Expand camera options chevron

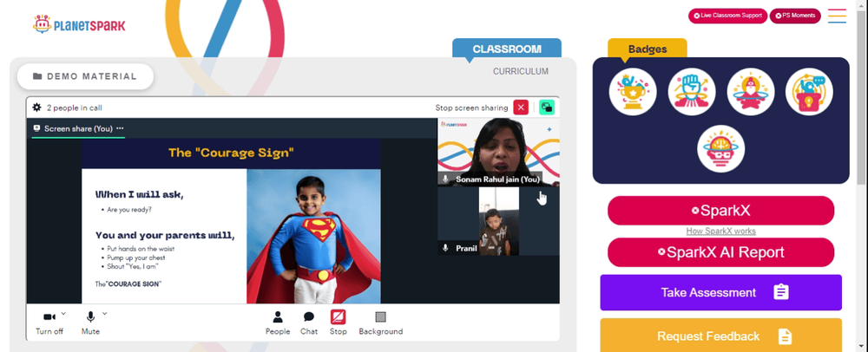[x=63, y=313]
